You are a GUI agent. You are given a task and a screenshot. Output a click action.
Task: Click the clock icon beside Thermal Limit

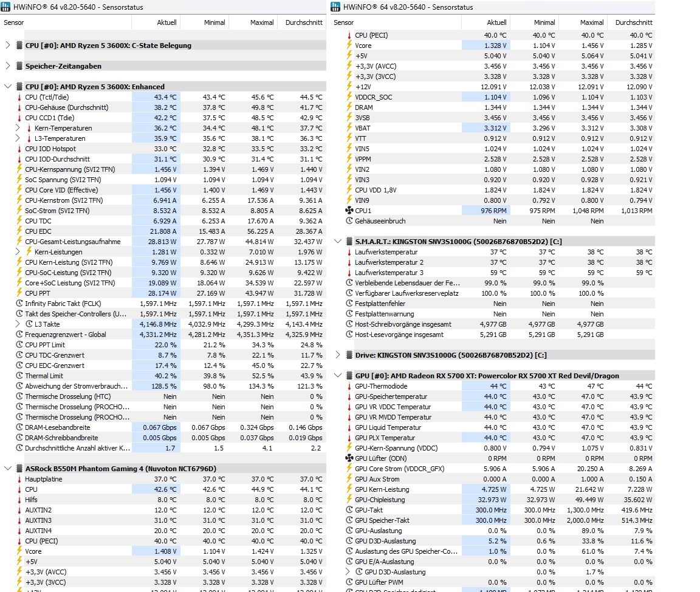[19, 376]
